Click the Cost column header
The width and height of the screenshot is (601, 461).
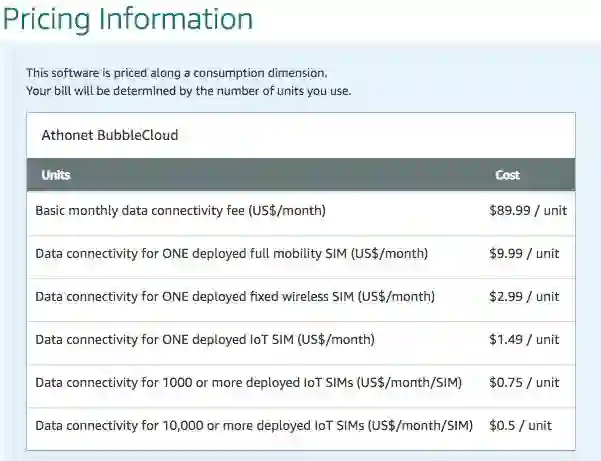point(507,175)
